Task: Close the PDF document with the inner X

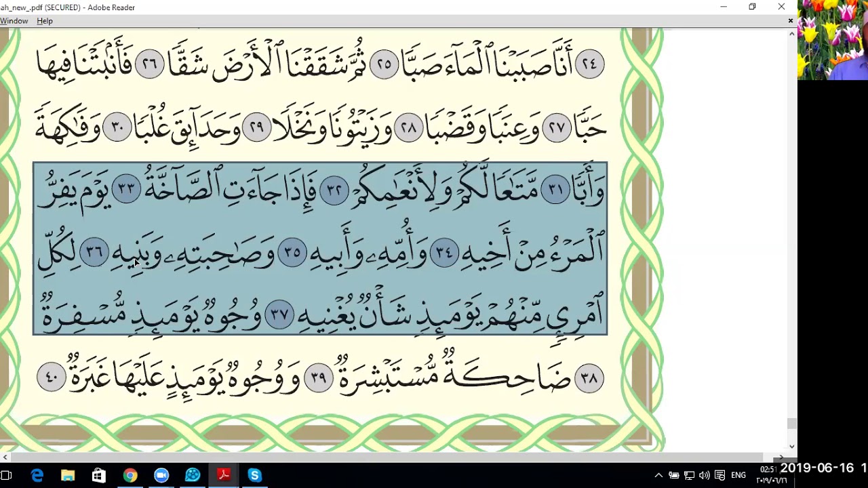Action: [x=790, y=21]
